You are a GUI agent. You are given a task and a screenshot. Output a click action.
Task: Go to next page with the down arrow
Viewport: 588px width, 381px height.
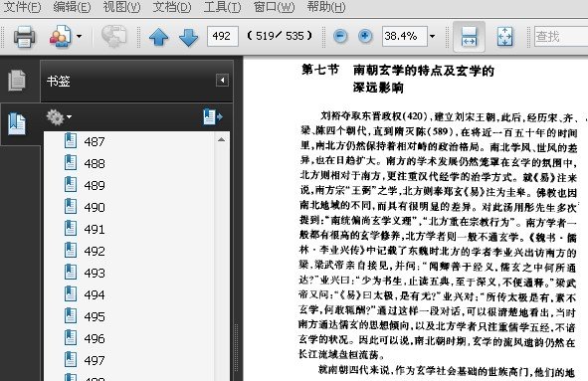pos(188,37)
